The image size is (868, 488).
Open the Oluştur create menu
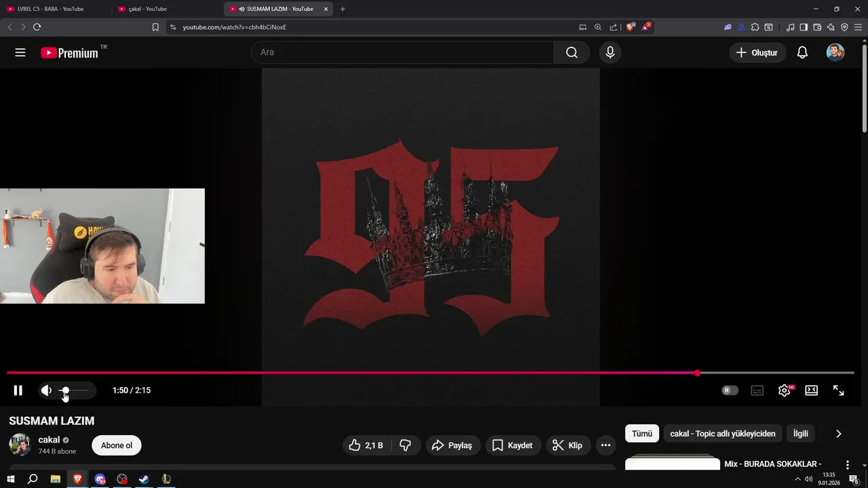tap(757, 52)
